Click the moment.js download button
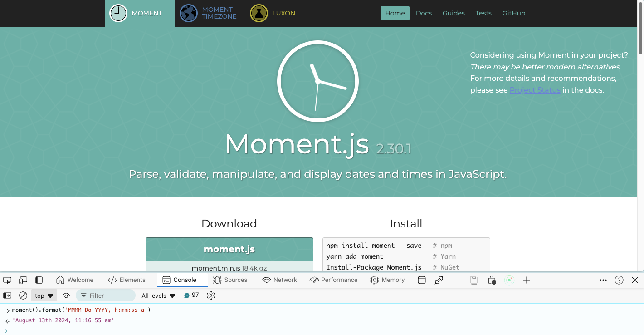Viewport: 644px width, 335px height. [229, 249]
